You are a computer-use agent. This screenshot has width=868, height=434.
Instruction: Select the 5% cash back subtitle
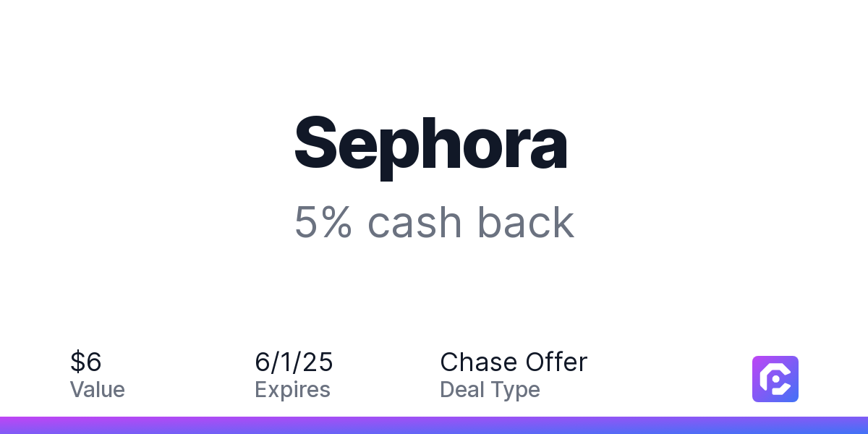click(x=434, y=222)
